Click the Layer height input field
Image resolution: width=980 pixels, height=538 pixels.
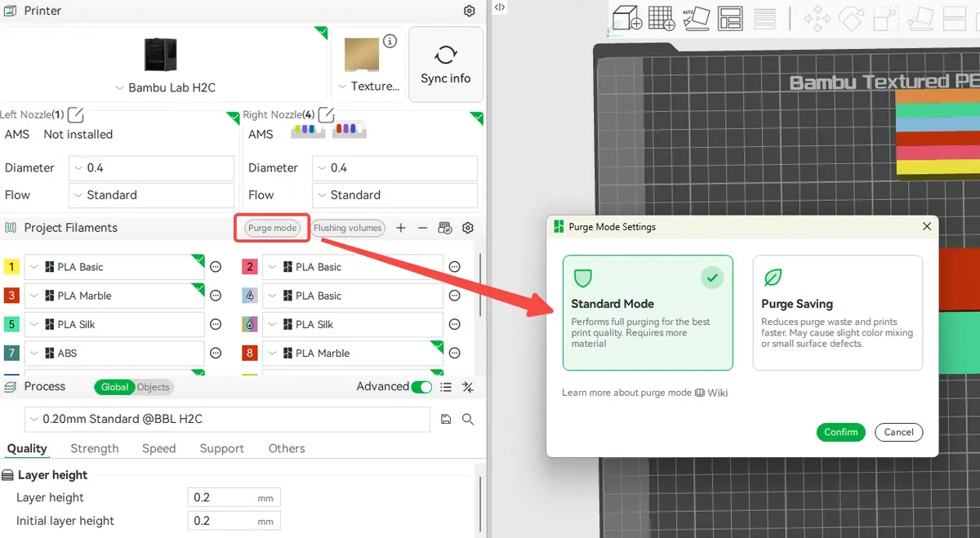click(x=234, y=497)
